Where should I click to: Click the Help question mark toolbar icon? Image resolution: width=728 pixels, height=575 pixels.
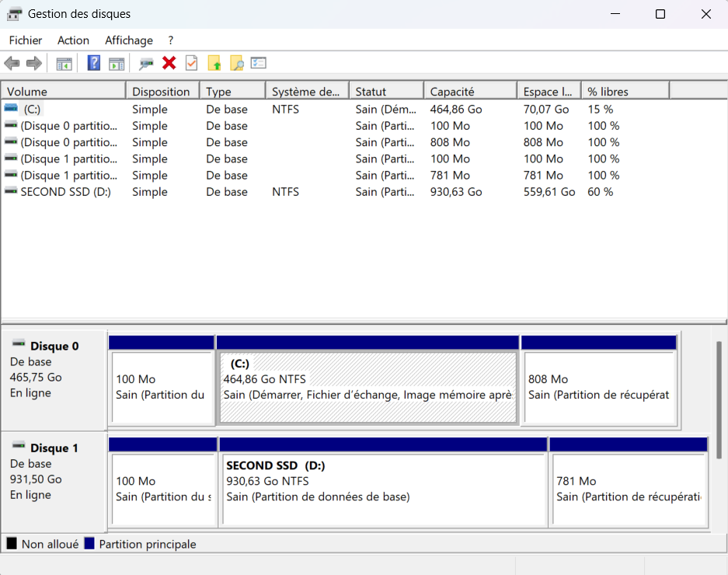pos(94,64)
